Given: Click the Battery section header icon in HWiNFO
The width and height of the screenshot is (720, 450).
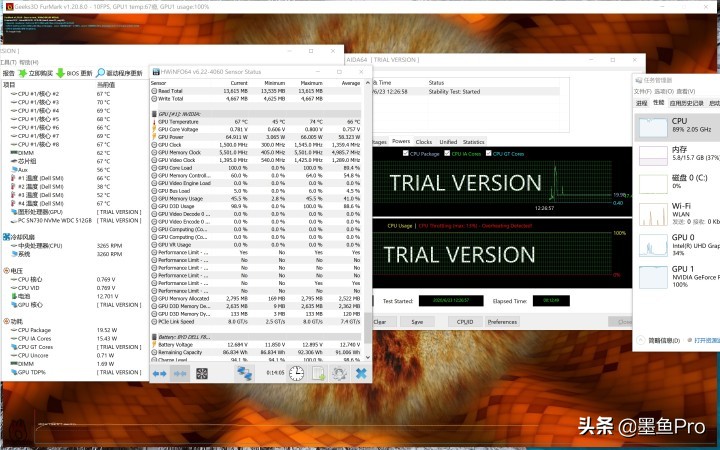Looking at the screenshot, I should pos(154,337).
